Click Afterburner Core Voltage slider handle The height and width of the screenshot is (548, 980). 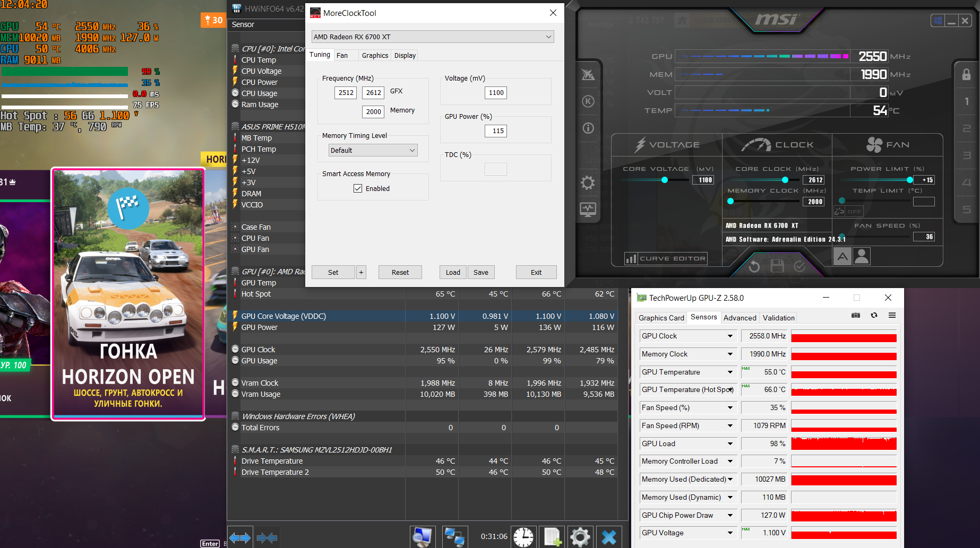coord(664,180)
